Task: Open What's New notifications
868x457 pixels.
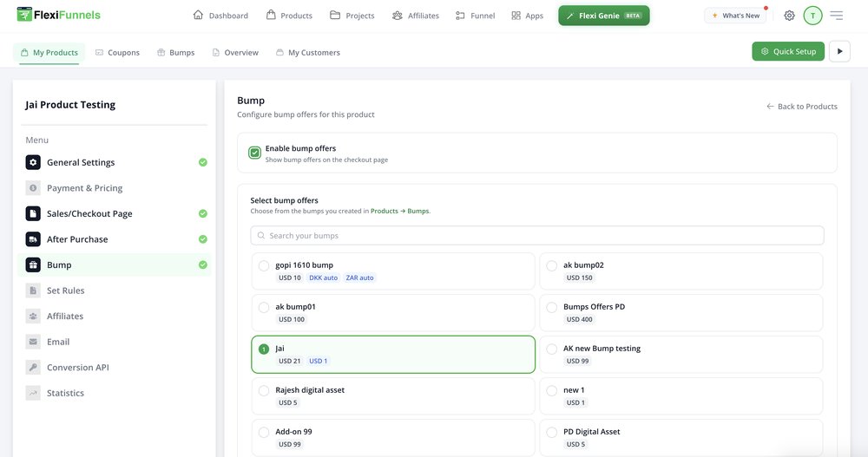Action: point(736,16)
